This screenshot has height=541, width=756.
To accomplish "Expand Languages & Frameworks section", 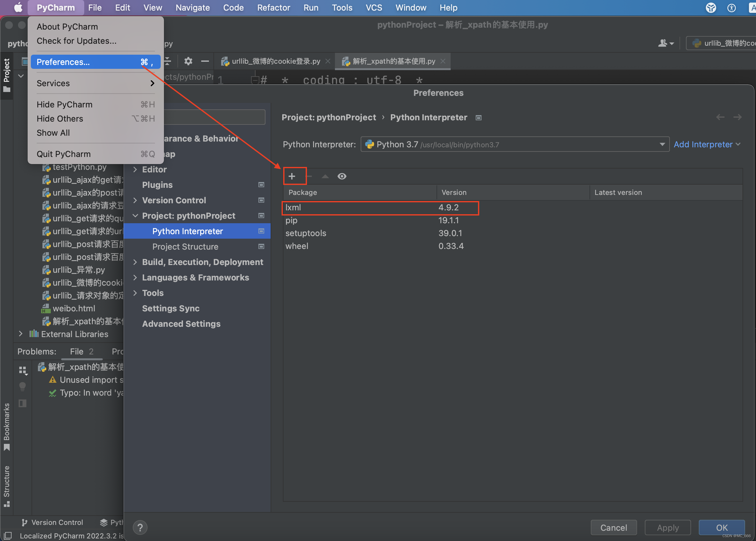I will pos(135,278).
